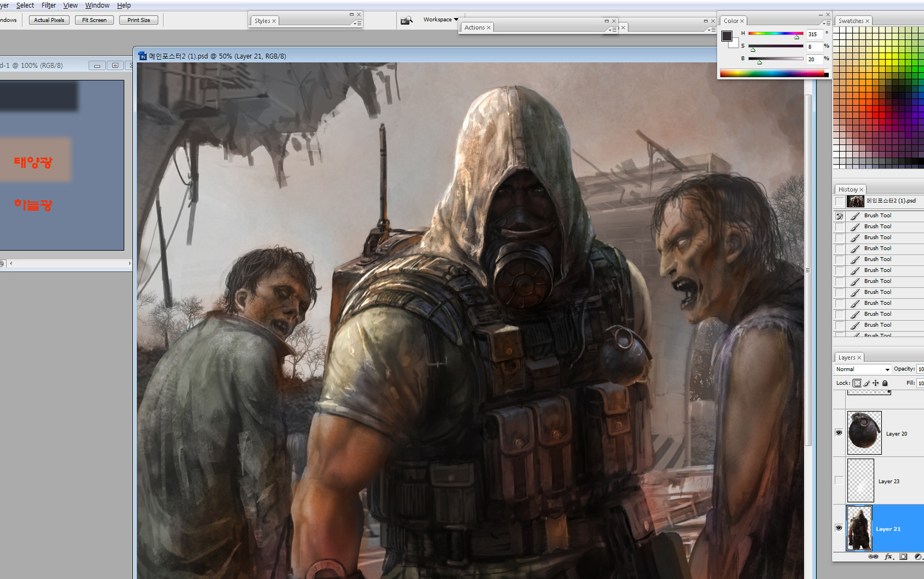Open the Styles panel options menu
Image resolution: width=924 pixels, height=579 pixels.
coord(357,23)
